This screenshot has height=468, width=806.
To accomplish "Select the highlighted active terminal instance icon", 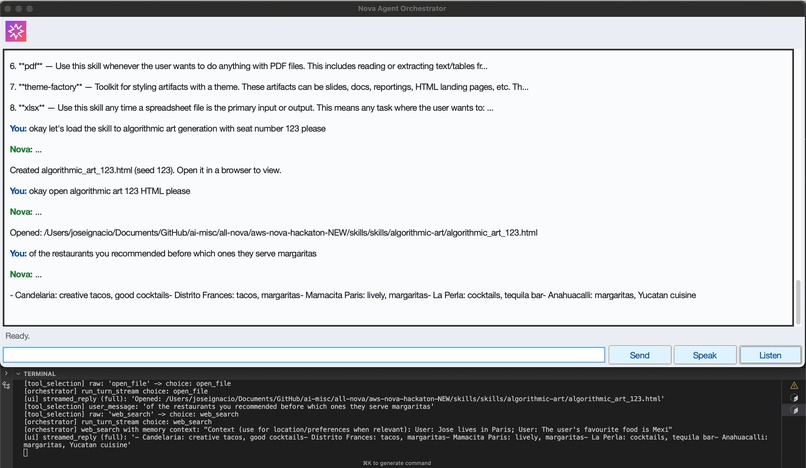I will point(794,410).
